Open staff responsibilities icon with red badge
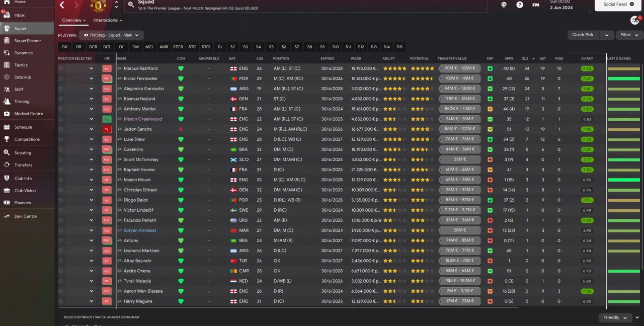644x326 pixels. pyautogui.click(x=635, y=20)
